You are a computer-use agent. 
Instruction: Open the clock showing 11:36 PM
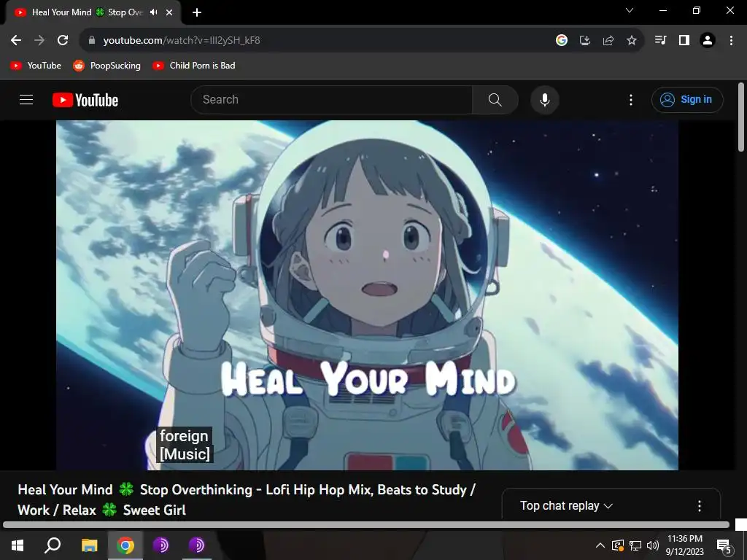coord(684,545)
